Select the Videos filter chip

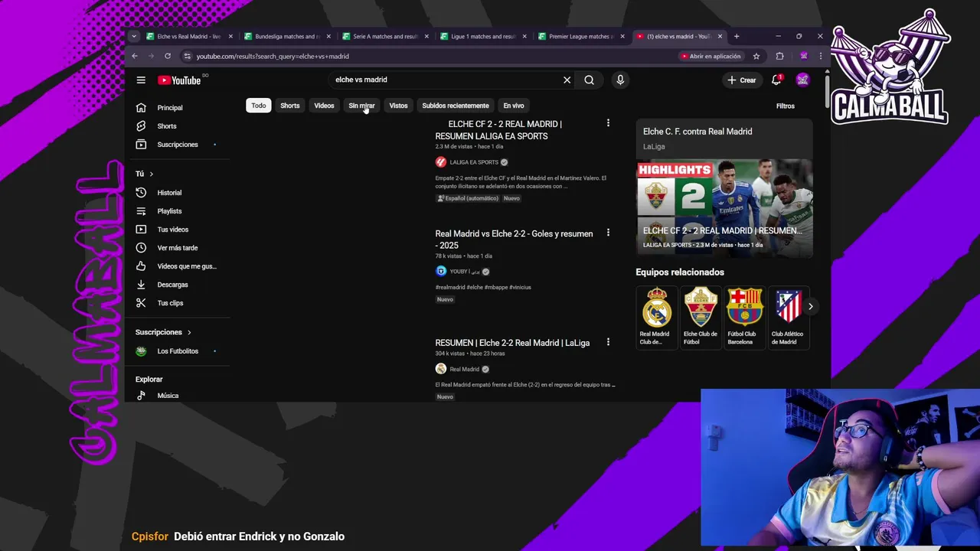324,106
